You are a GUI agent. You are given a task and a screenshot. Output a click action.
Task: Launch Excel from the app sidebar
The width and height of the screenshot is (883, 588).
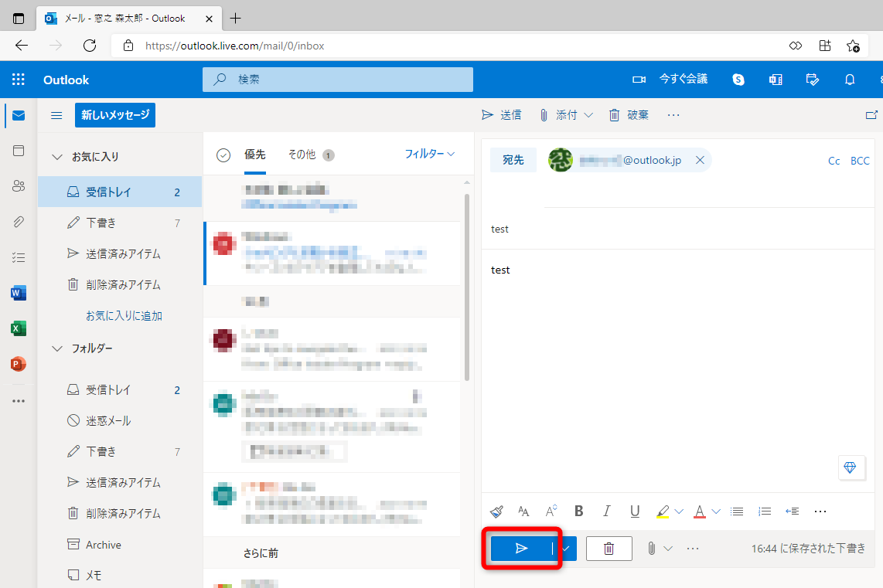(19, 328)
